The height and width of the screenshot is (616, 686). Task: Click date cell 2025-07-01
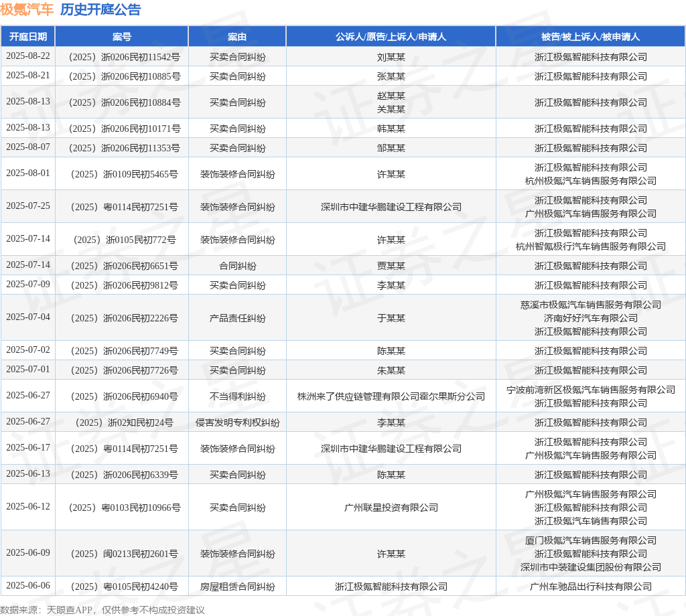coord(28,370)
